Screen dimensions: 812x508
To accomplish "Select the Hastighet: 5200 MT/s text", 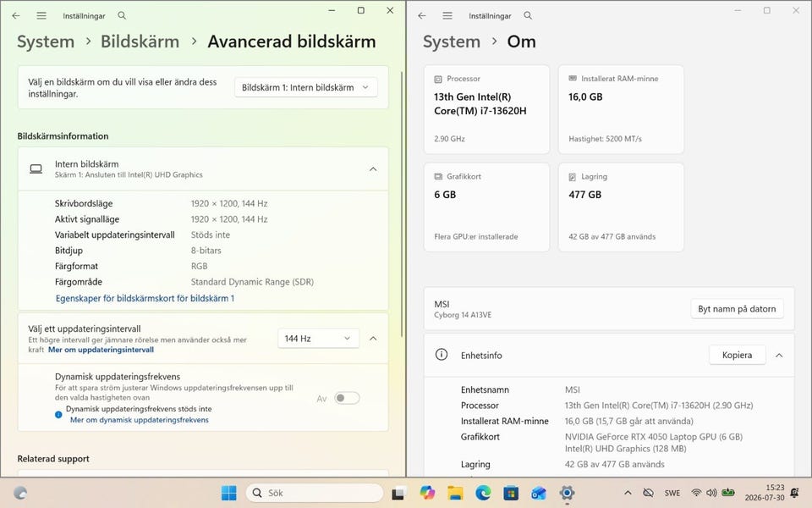I will 605,139.
